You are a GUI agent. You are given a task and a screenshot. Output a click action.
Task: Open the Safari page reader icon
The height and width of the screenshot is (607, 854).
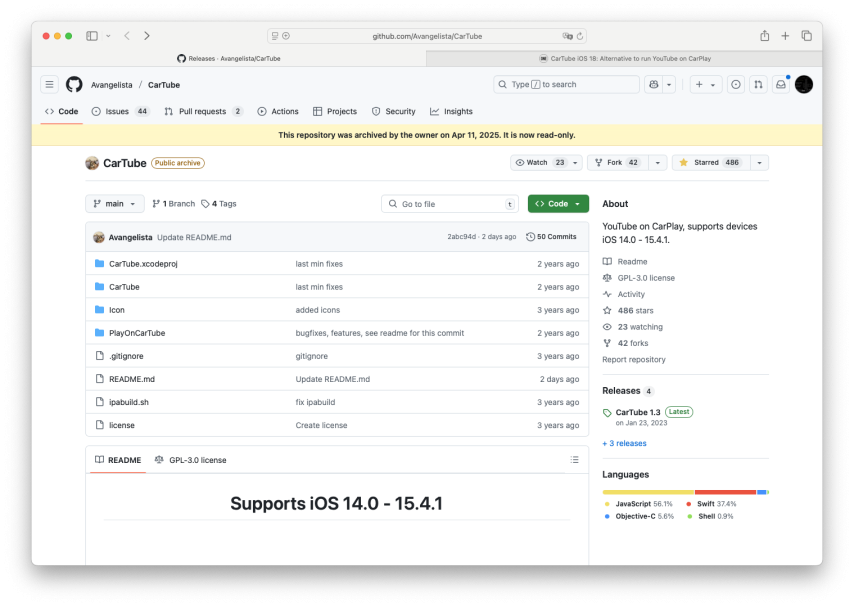tap(275, 36)
